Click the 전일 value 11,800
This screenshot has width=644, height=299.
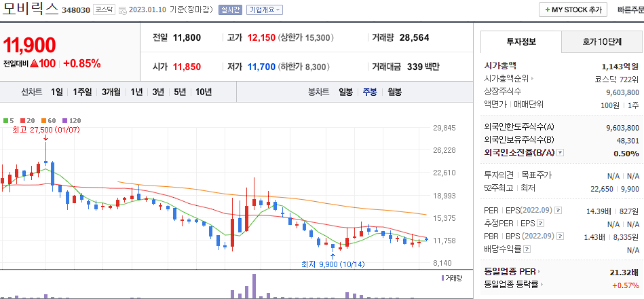click(187, 38)
